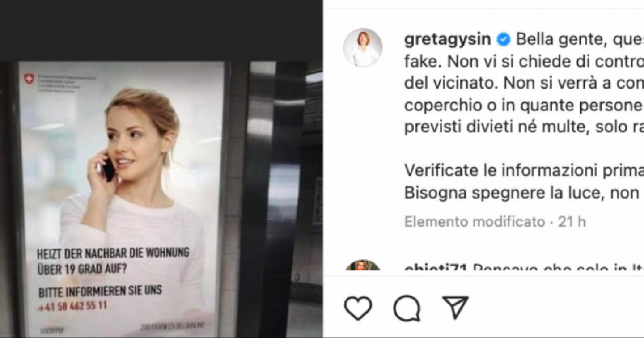Click the 'Bisogna spegnere la luce' line
644x338 pixels.
tap(524, 193)
